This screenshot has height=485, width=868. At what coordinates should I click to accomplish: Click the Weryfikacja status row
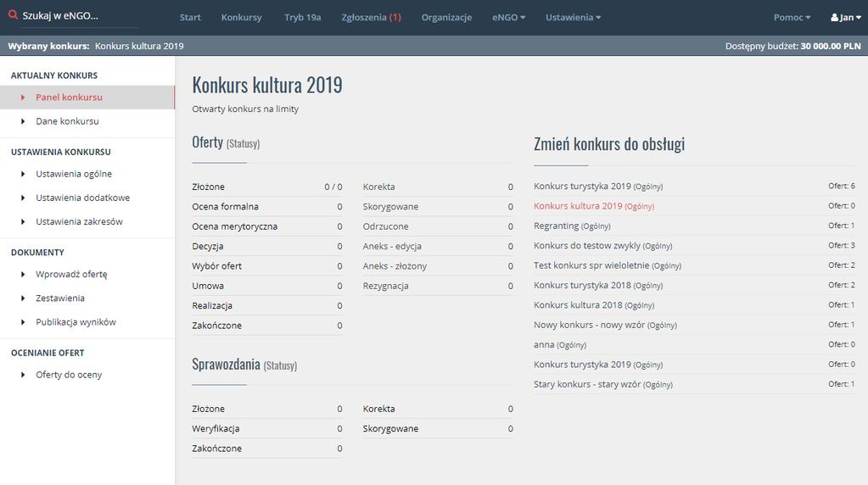(266, 428)
